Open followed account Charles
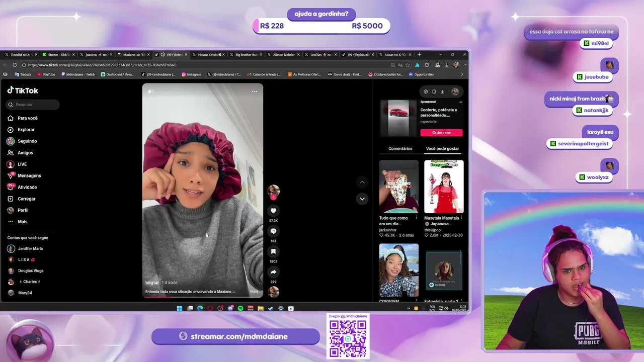This screenshot has width=644, height=362. (x=24, y=282)
